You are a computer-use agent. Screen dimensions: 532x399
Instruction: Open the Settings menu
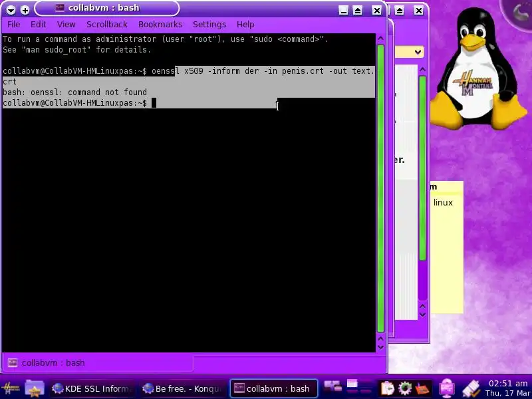(209, 25)
